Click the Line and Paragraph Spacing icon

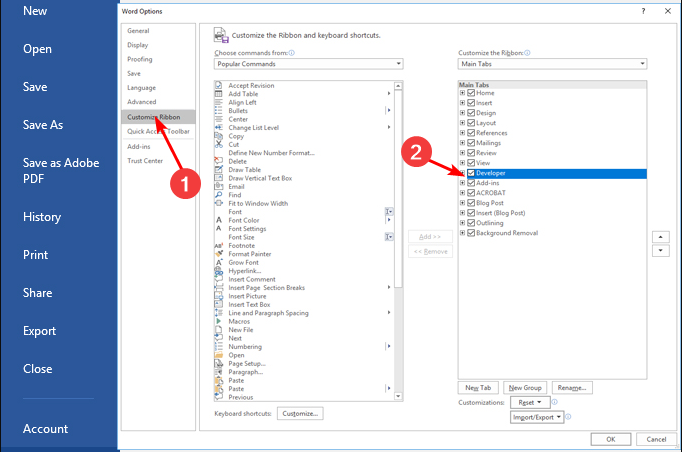pos(219,313)
